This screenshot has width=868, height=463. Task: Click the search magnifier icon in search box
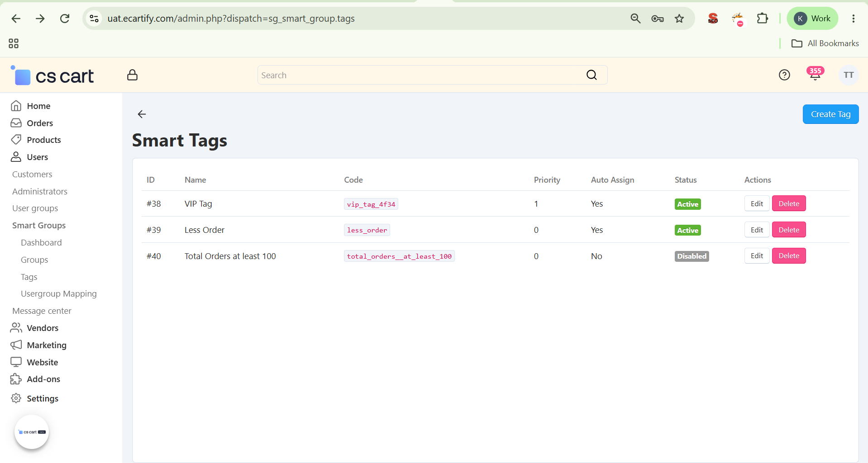592,75
